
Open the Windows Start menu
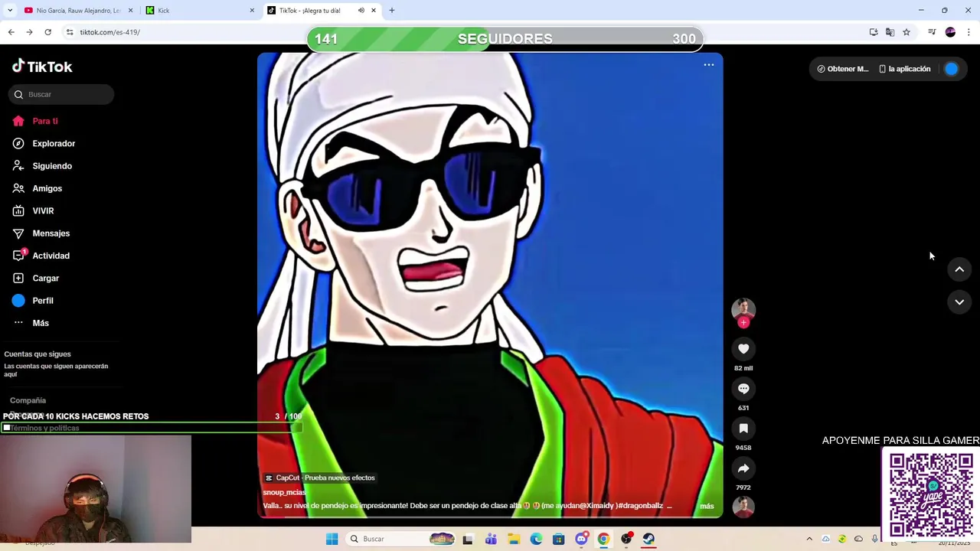pos(332,540)
